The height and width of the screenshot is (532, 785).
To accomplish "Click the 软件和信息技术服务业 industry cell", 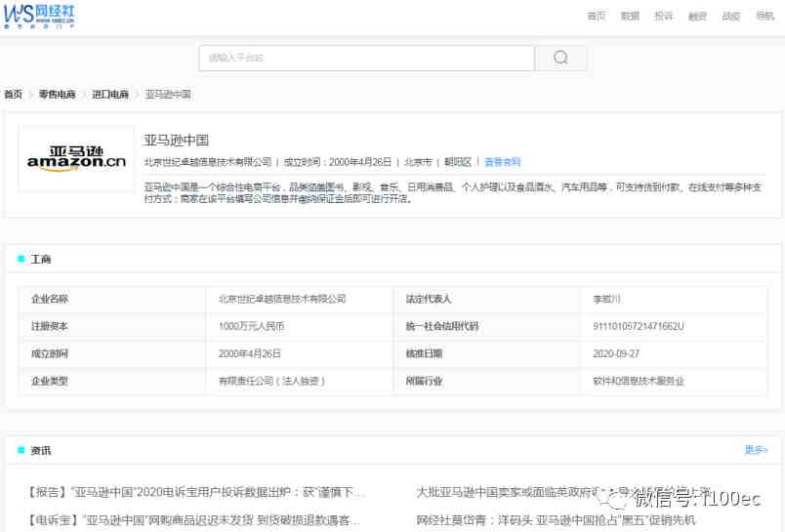I will 674,381.
